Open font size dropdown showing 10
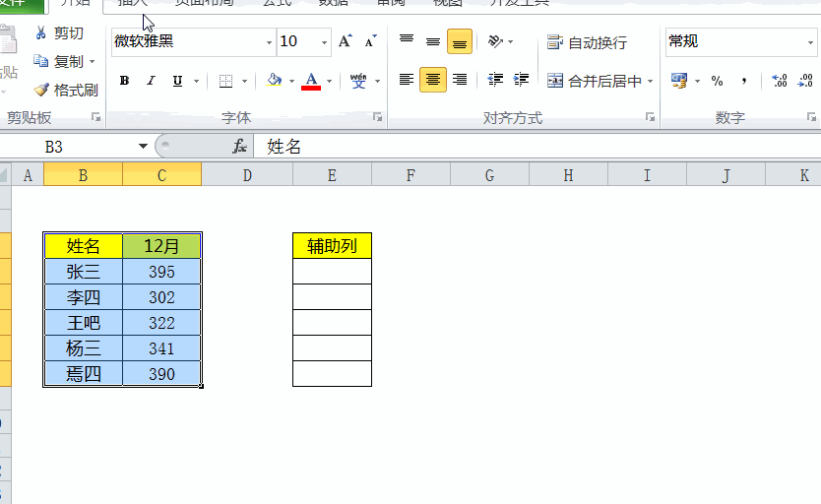821x504 pixels. (324, 42)
